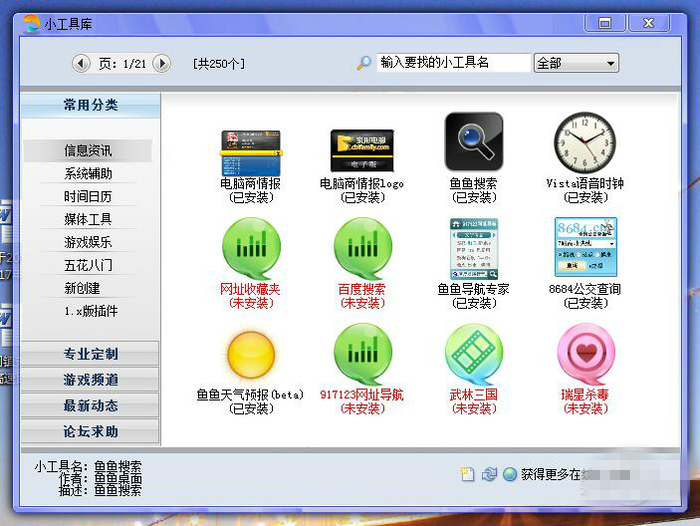Choose the 武林三国 film bubble icon

coord(474,355)
